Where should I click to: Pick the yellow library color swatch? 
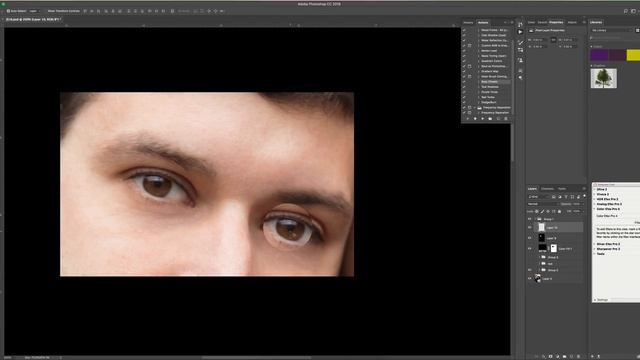[x=633, y=55]
